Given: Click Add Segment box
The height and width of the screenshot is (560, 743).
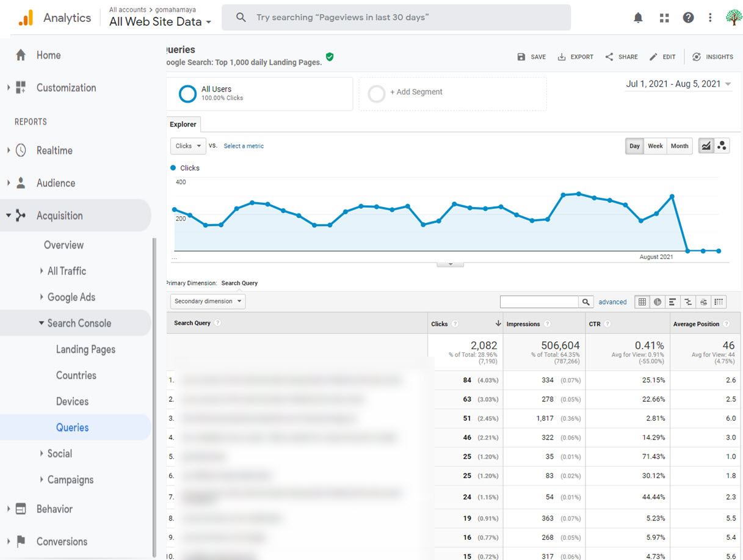Looking at the screenshot, I should tap(452, 93).
